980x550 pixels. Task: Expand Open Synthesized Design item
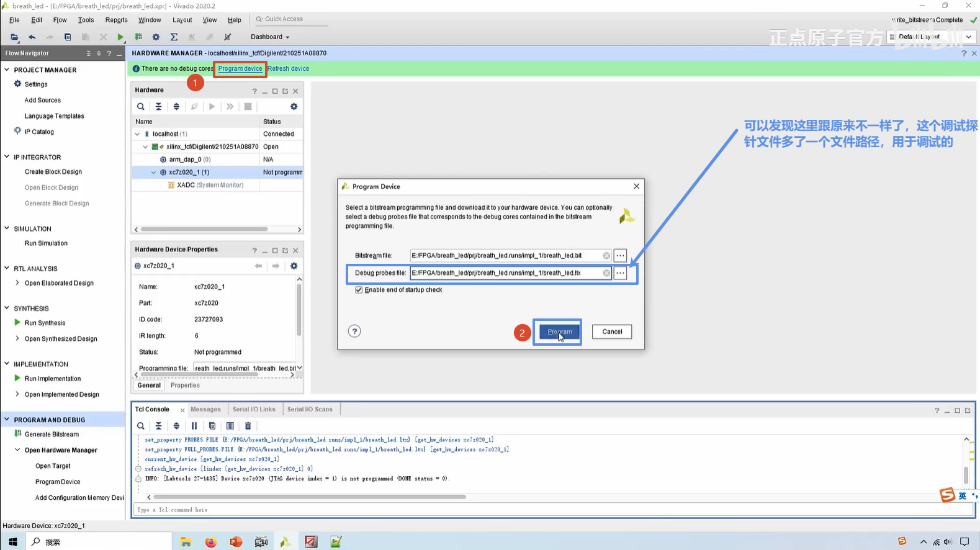coord(17,339)
